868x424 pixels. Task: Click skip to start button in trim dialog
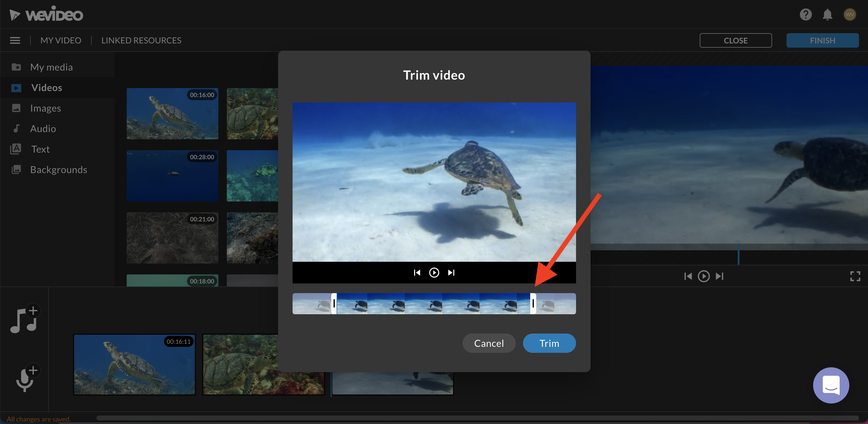pos(417,272)
